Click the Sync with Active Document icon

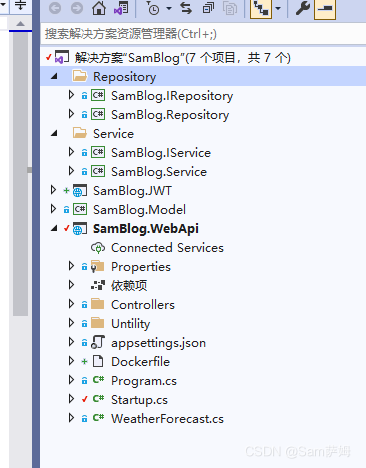(186, 8)
